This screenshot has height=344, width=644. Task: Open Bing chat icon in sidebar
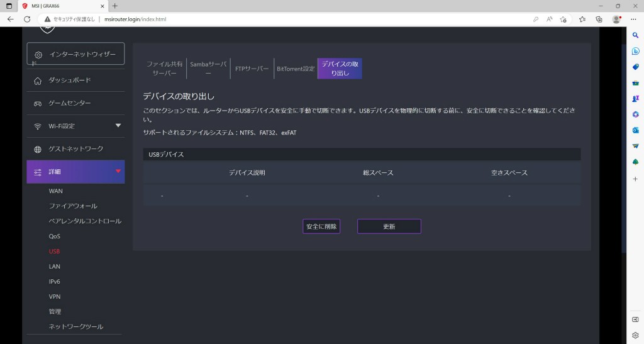pos(635,51)
